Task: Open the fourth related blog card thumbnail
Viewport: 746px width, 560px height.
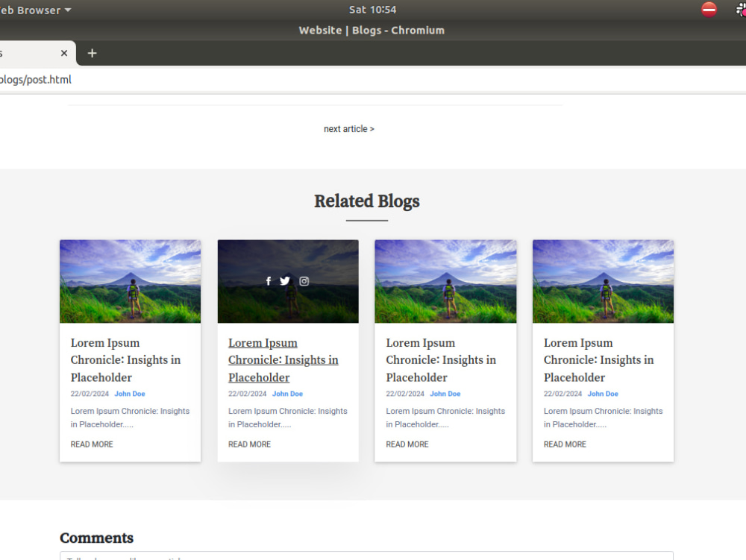Action: pyautogui.click(x=603, y=281)
